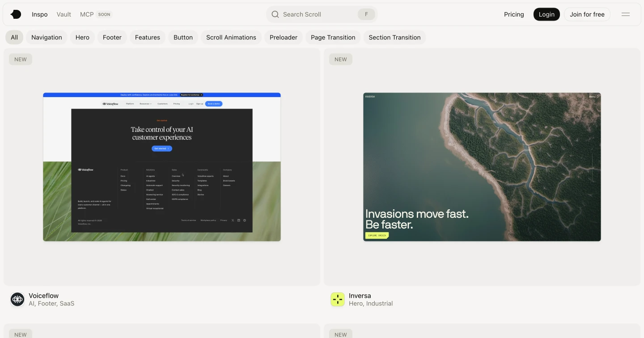Click the AI, Footer, SaaS tags
Screen dimensions: 644x338
coord(51,304)
